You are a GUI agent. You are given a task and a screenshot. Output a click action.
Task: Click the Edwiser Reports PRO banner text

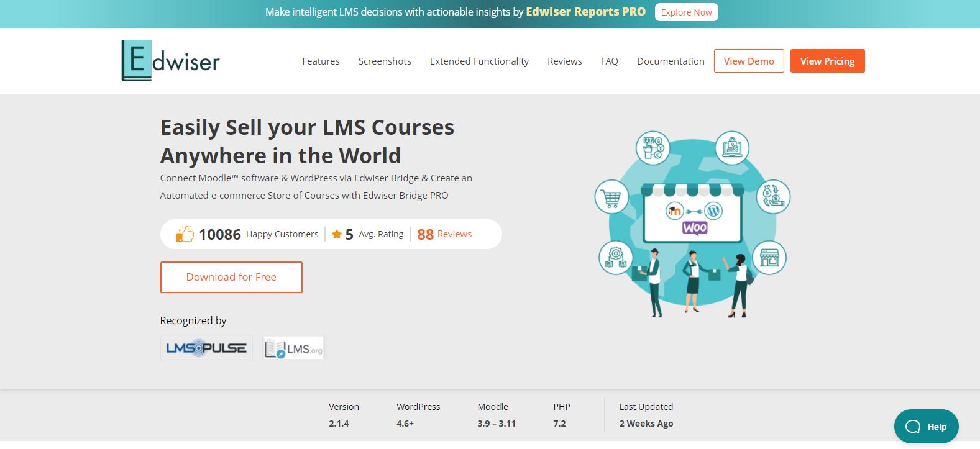[585, 12]
